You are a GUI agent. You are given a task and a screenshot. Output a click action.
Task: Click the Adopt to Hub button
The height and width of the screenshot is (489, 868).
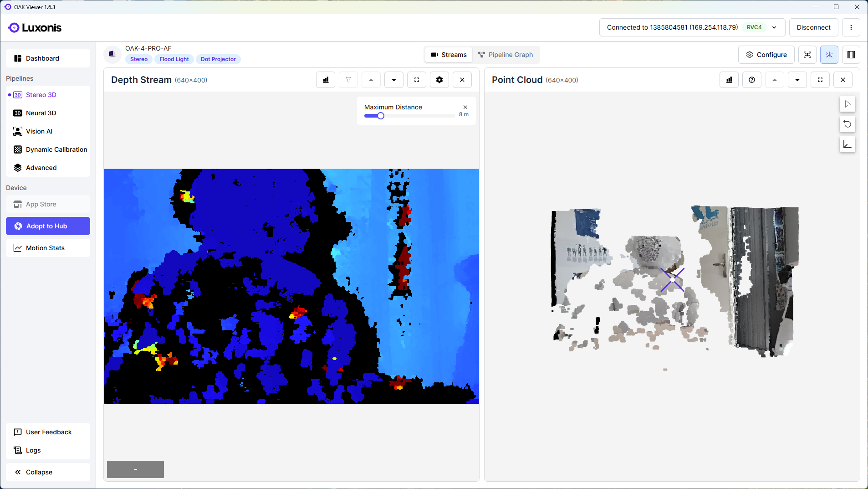(48, 226)
